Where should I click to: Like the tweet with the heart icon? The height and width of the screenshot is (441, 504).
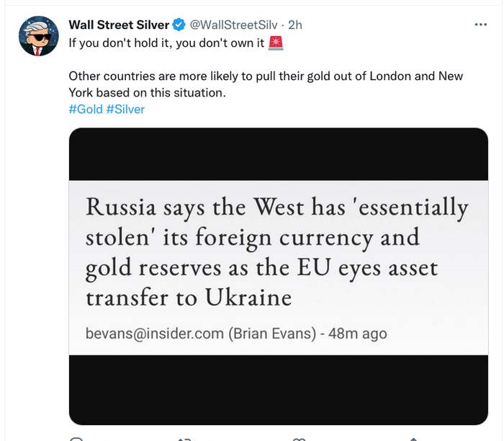coord(299,438)
